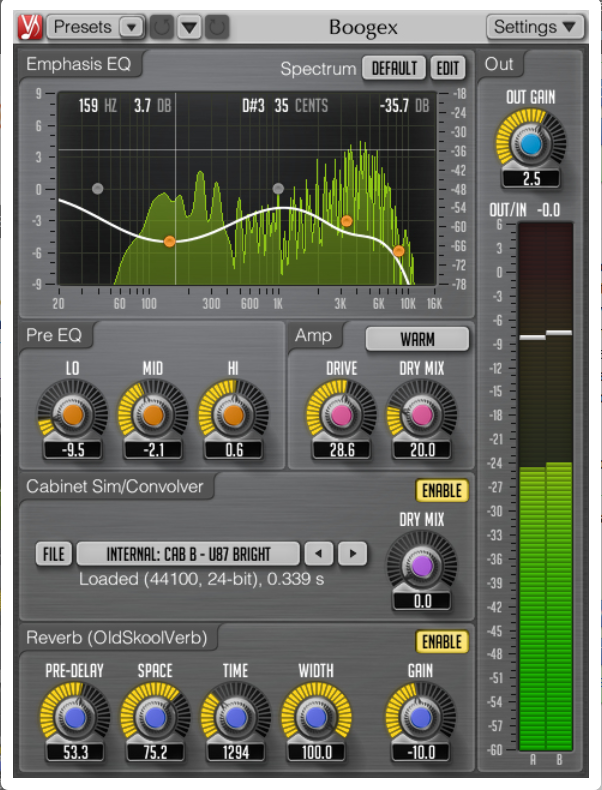This screenshot has height=790, width=602.
Task: Select the gray EQ point near 1K
Action: [278, 188]
